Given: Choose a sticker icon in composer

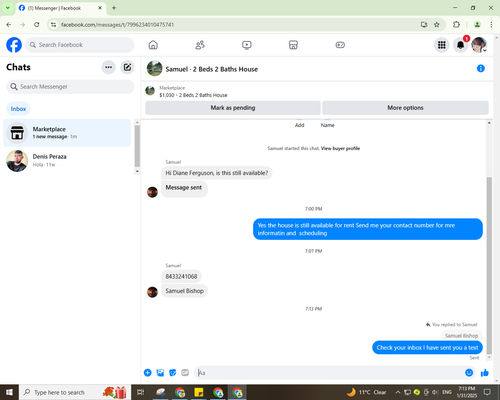Looking at the screenshot, I should tap(173, 373).
